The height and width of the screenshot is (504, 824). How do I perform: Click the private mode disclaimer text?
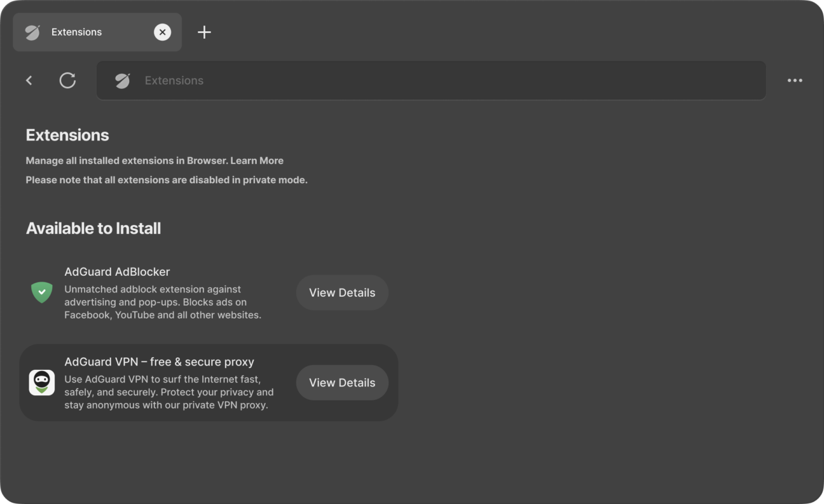pyautogui.click(x=166, y=180)
